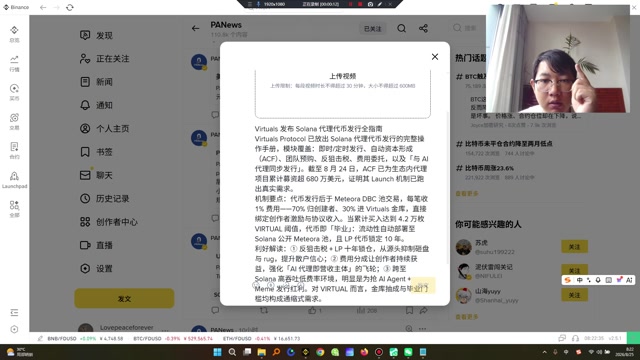640x360 pixels.
Task: Open 新闻 section
Action: coord(96,82)
